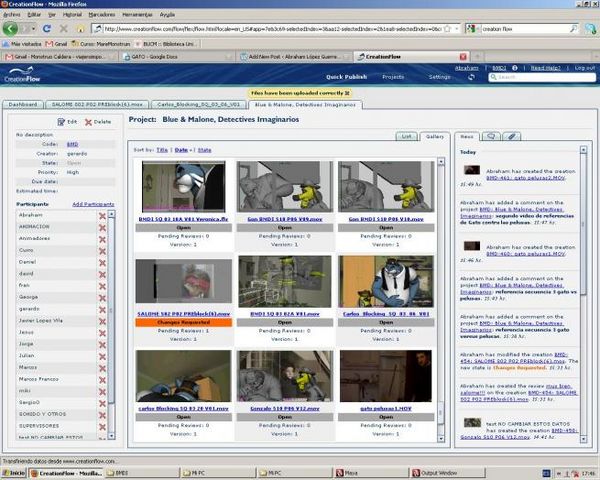Image resolution: width=600 pixels, height=480 pixels.
Task: Select the News tab in right panel
Action: pos(467,136)
